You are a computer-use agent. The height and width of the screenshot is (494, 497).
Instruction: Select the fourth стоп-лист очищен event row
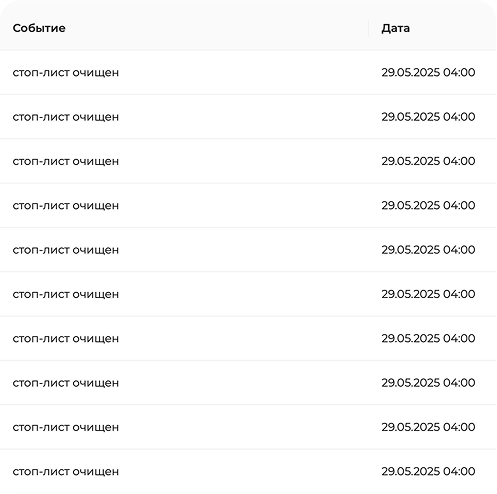(248, 205)
